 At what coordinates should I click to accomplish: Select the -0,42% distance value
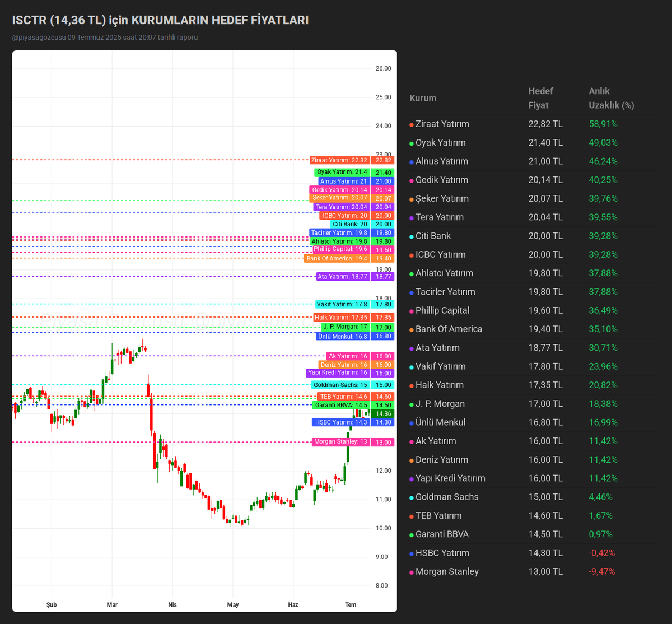click(602, 553)
